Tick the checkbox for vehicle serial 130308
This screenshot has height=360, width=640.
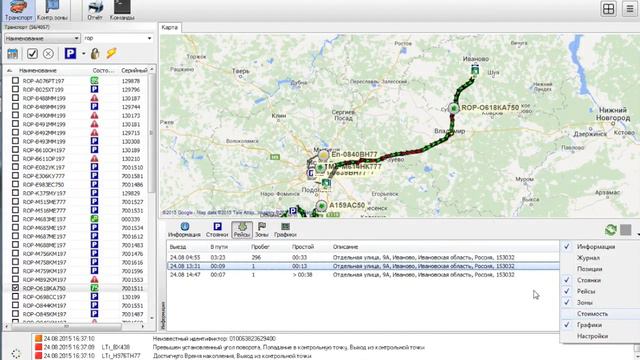(16, 141)
